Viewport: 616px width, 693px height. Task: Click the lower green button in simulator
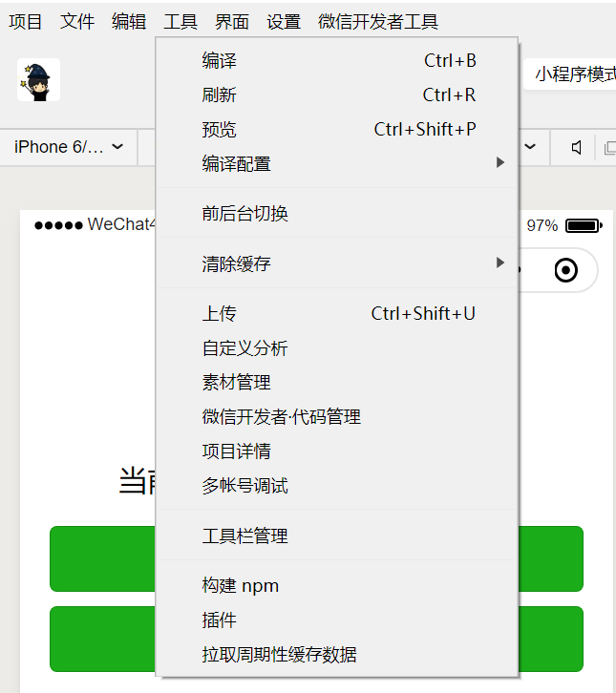(x=316, y=640)
